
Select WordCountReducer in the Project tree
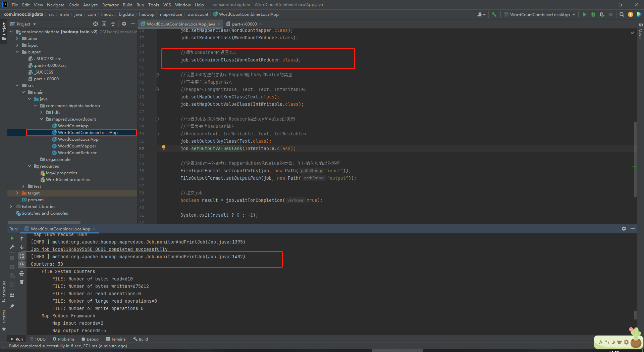click(x=77, y=153)
